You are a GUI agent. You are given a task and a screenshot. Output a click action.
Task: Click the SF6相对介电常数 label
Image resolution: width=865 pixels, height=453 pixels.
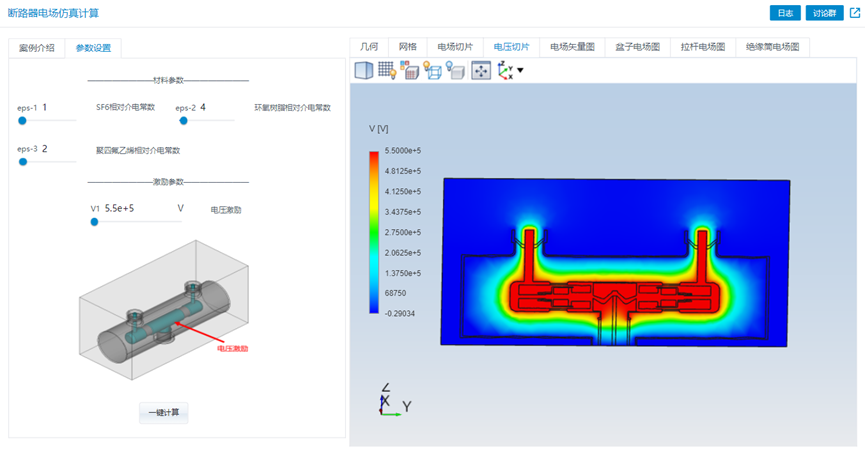point(125,108)
